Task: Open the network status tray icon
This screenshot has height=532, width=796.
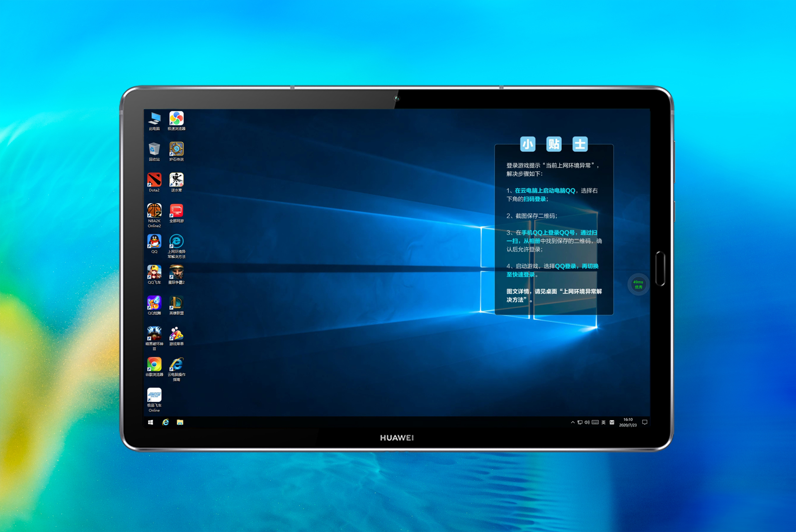Action: (x=580, y=422)
